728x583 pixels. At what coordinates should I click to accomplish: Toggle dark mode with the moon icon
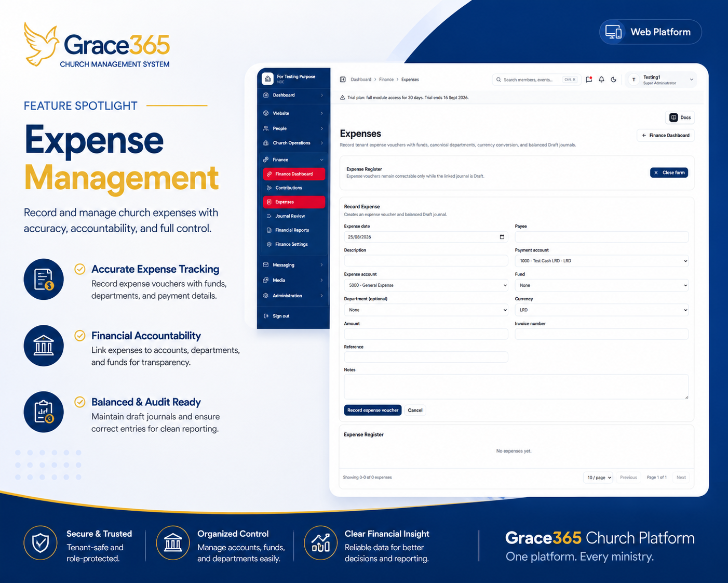click(614, 79)
